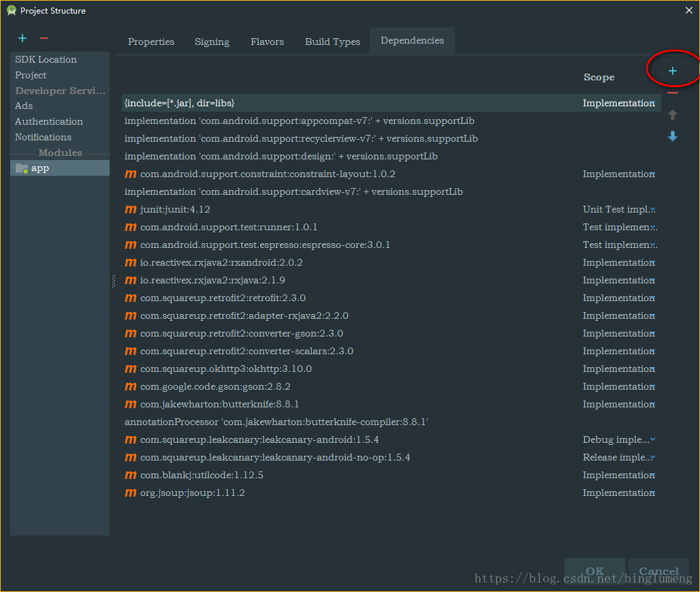Click the app module folder icon
The height and width of the screenshot is (592, 700).
click(x=22, y=168)
